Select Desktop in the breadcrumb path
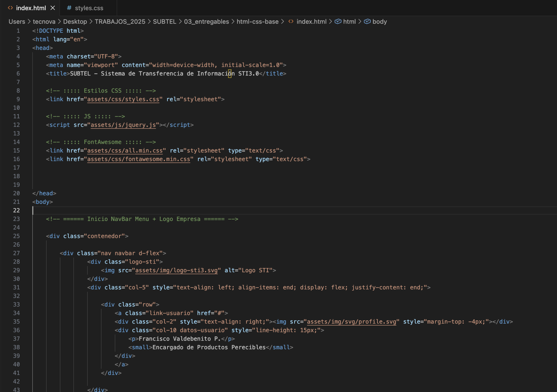This screenshot has height=392, width=557. (75, 22)
